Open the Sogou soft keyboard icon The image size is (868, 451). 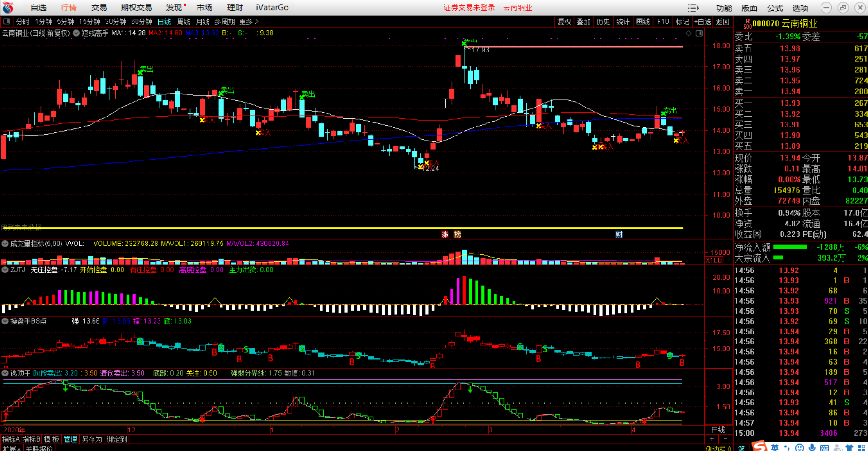click(x=825, y=447)
